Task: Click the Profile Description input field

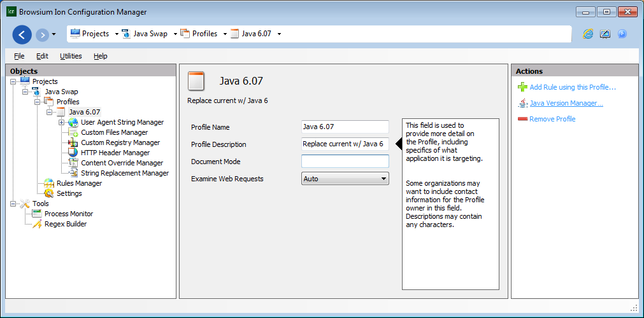Action: (x=345, y=144)
